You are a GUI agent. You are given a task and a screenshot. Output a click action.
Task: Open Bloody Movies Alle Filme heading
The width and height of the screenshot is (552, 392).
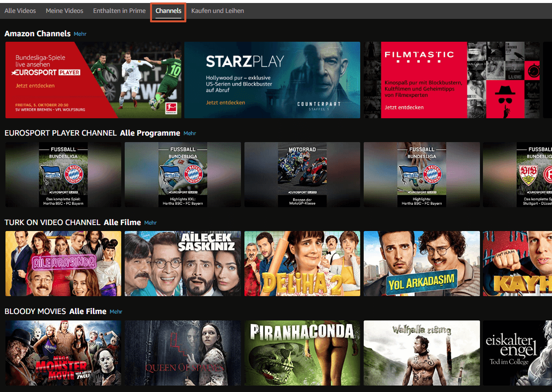55,312
